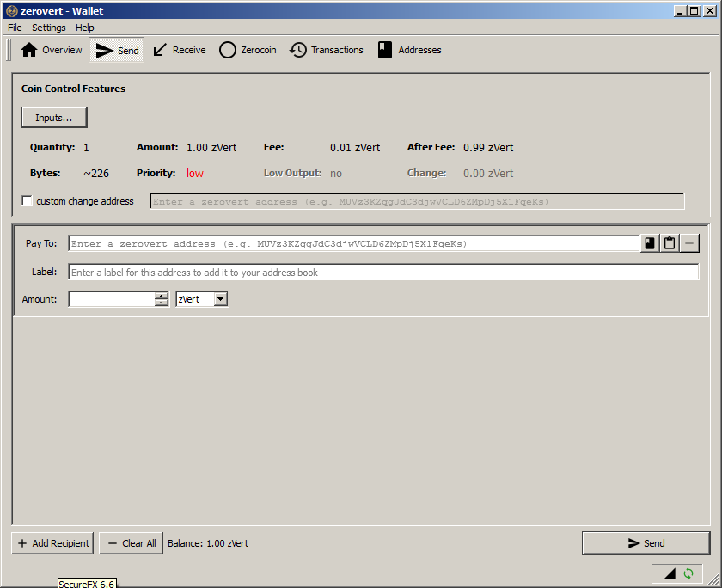View the Transactions tab
Viewport: 722px width, 588px height.
326,50
